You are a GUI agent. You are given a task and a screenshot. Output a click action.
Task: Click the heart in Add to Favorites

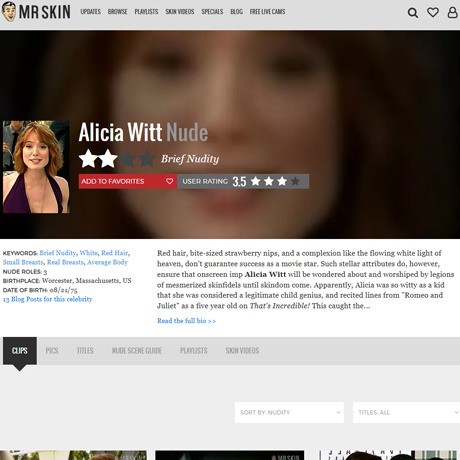pos(169,181)
